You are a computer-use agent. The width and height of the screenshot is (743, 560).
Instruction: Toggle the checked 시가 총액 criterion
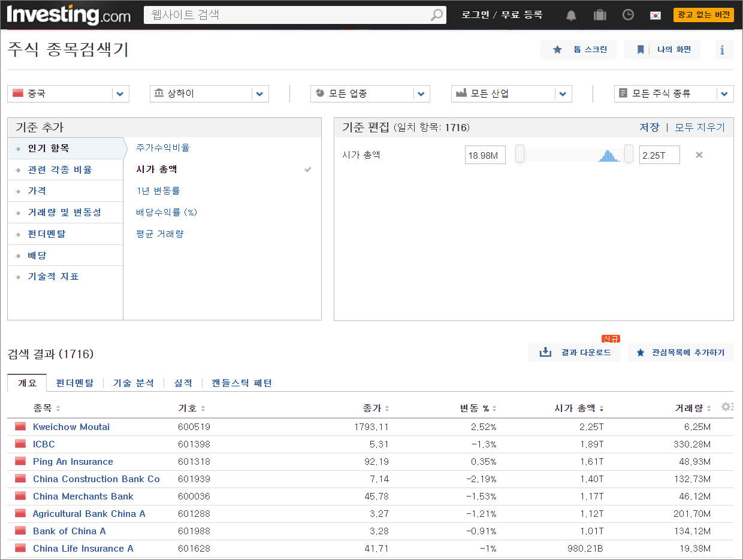point(156,169)
